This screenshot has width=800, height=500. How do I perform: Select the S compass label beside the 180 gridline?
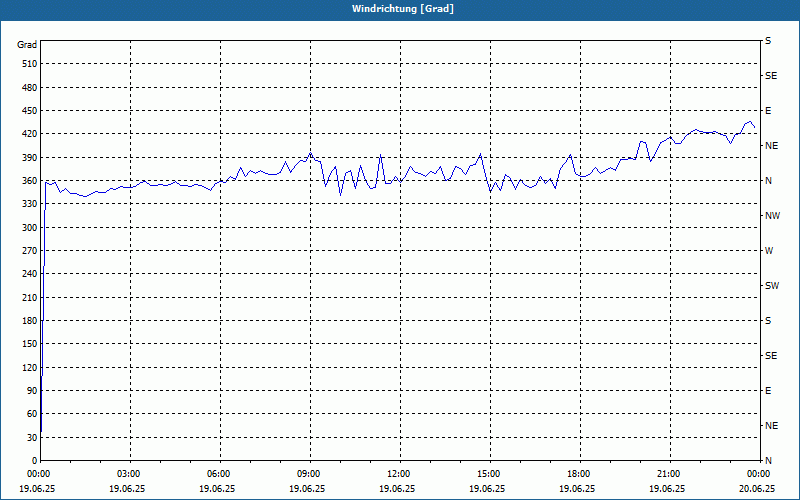click(768, 321)
